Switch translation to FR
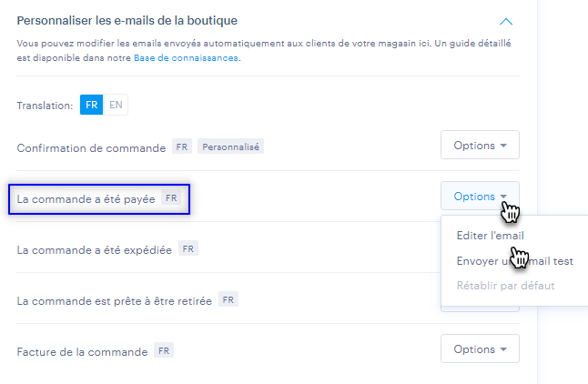This screenshot has height=384, width=588. click(92, 105)
